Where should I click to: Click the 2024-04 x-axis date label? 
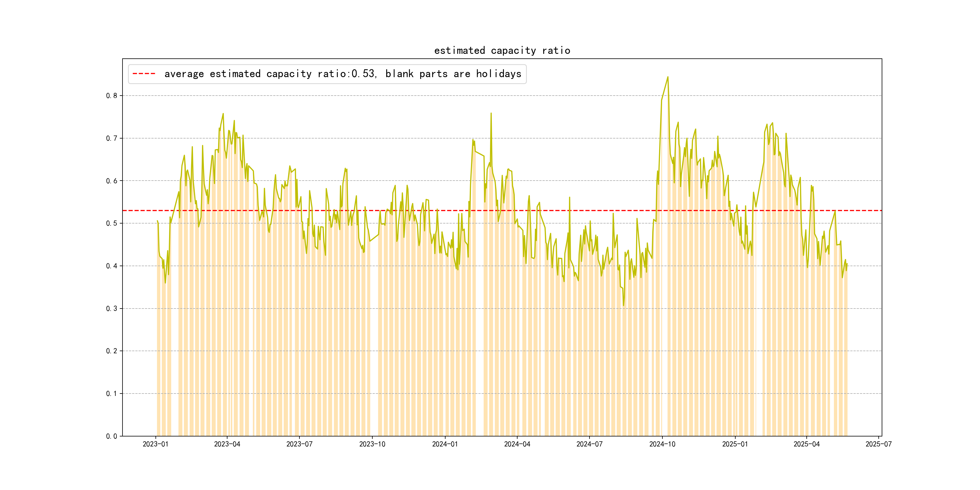tap(517, 444)
